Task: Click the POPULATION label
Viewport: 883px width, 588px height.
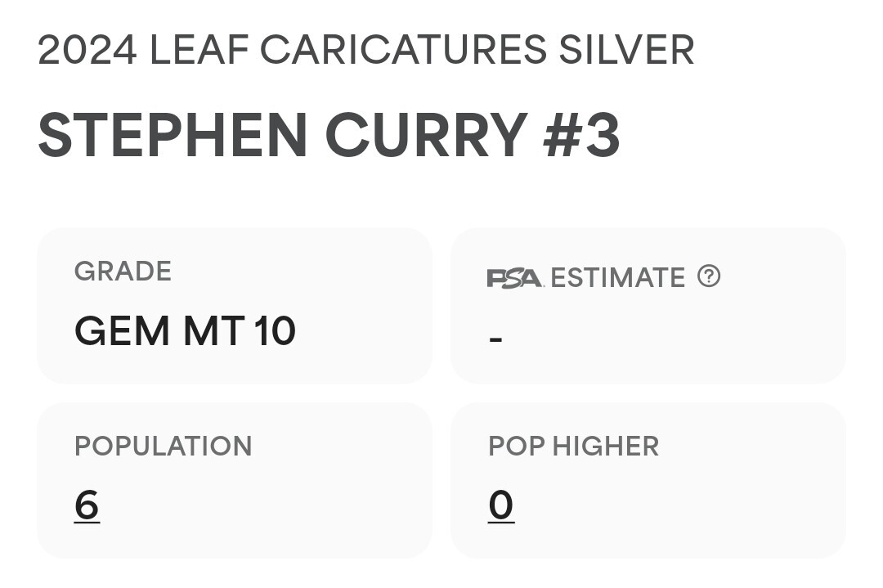Action: (164, 446)
